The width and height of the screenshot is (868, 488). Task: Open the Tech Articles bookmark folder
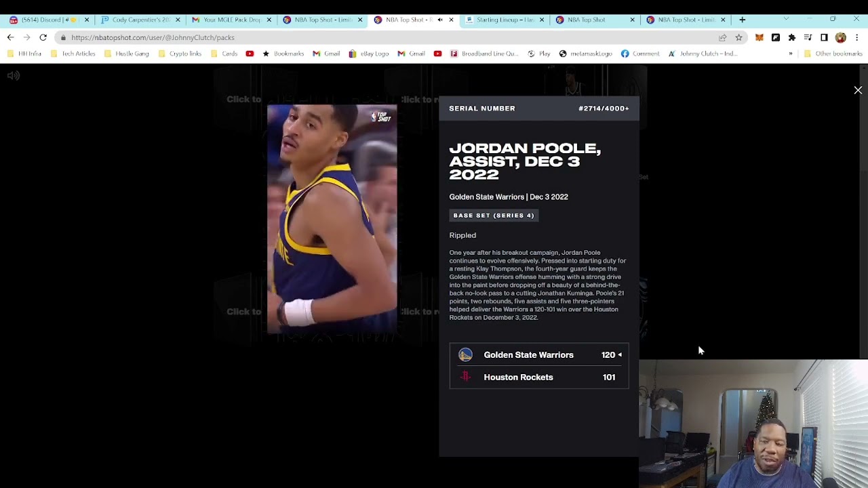[x=73, y=54]
